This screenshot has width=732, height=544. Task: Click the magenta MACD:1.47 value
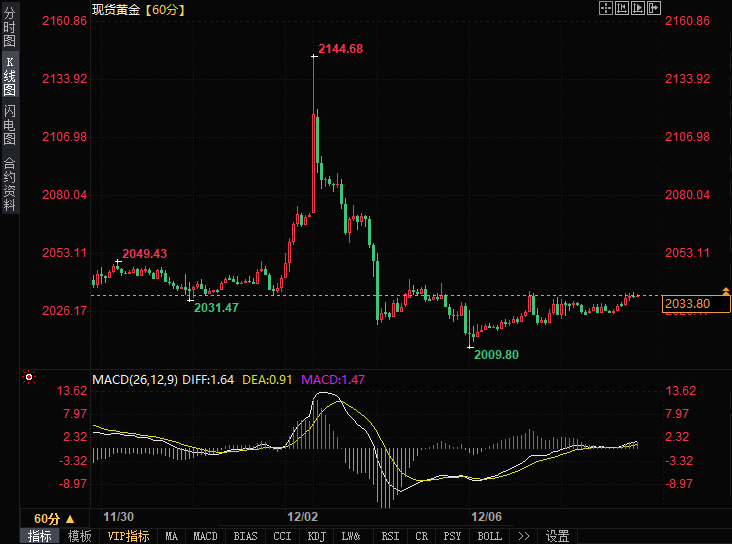click(x=333, y=380)
